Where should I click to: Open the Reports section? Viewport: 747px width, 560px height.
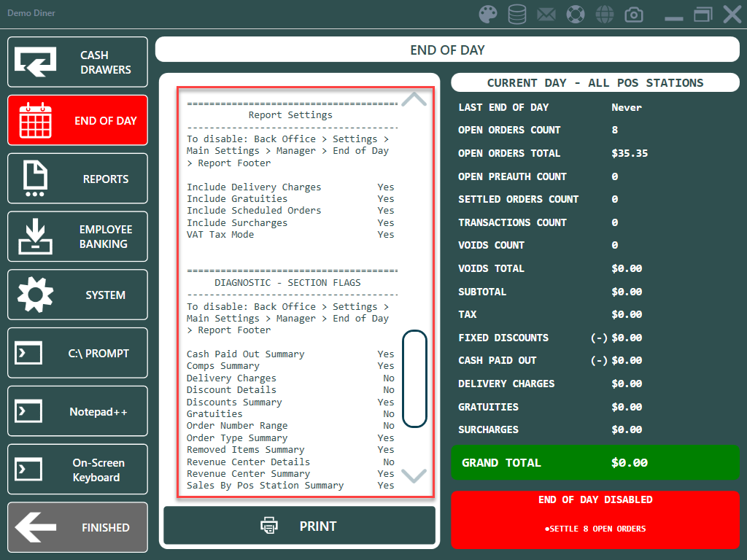pos(77,179)
